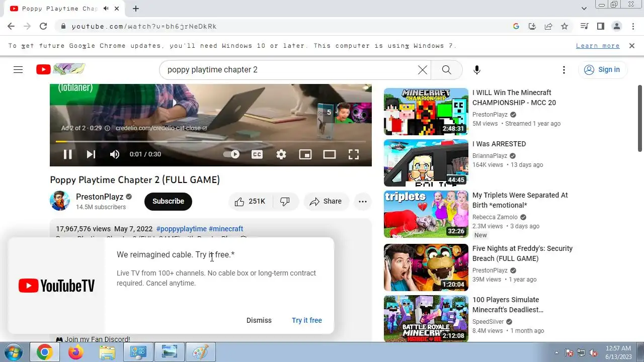The height and width of the screenshot is (362, 644).
Task: Click Learn more on update notice
Action: point(598,46)
